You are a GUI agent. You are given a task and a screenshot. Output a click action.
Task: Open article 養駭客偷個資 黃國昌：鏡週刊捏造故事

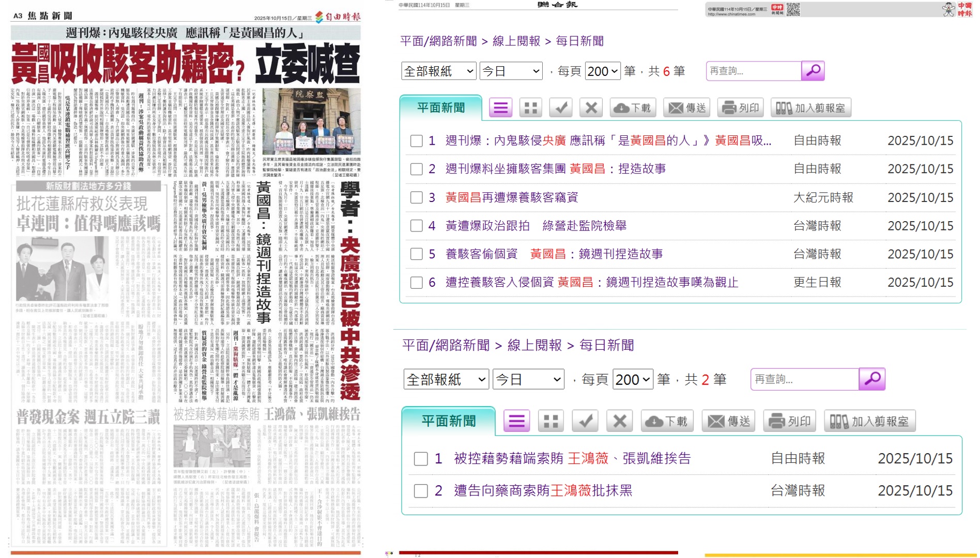[554, 254]
